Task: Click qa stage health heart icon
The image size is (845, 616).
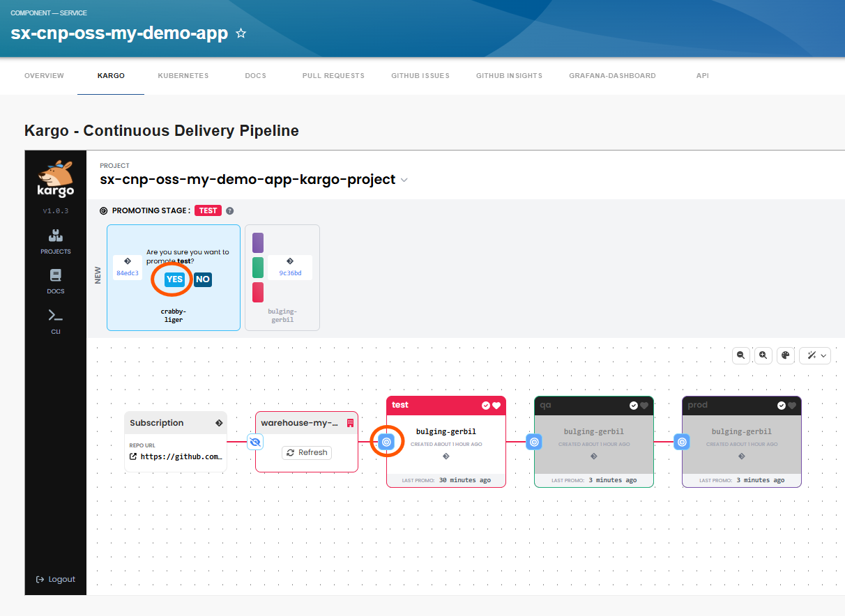Action: click(644, 406)
